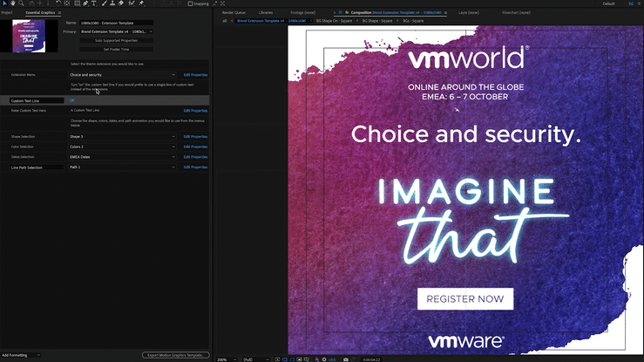The width and height of the screenshot is (644, 362).
Task: Click Edit Properties for Dates Selection
Action: point(195,157)
